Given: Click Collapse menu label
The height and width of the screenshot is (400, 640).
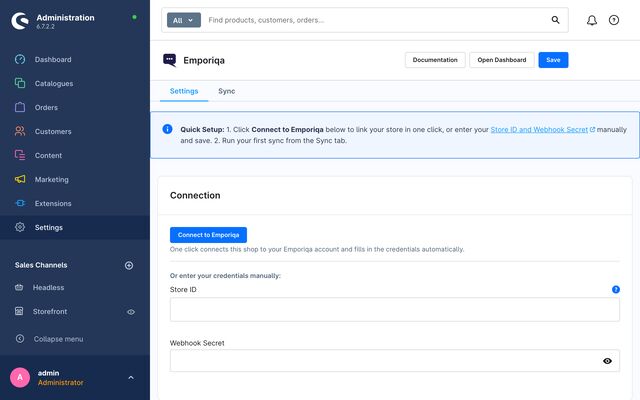Looking at the screenshot, I should point(58,339).
